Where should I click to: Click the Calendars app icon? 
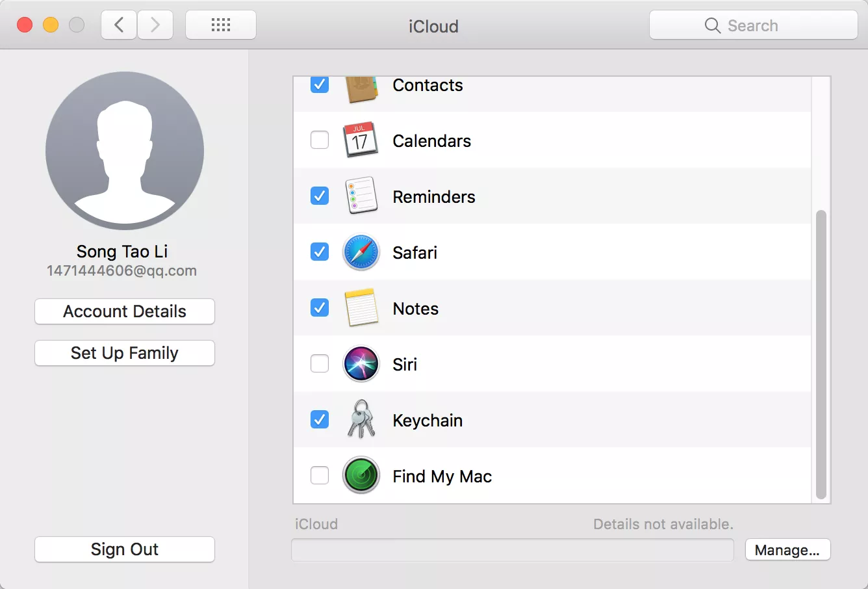point(361,140)
